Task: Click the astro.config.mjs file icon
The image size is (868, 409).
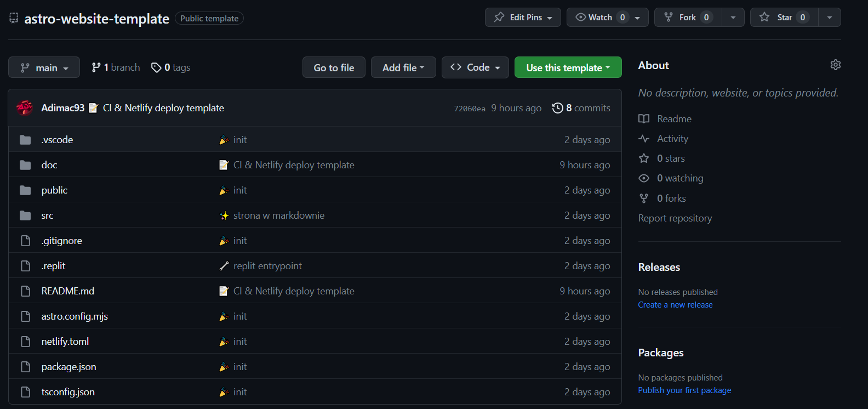Action: point(25,316)
